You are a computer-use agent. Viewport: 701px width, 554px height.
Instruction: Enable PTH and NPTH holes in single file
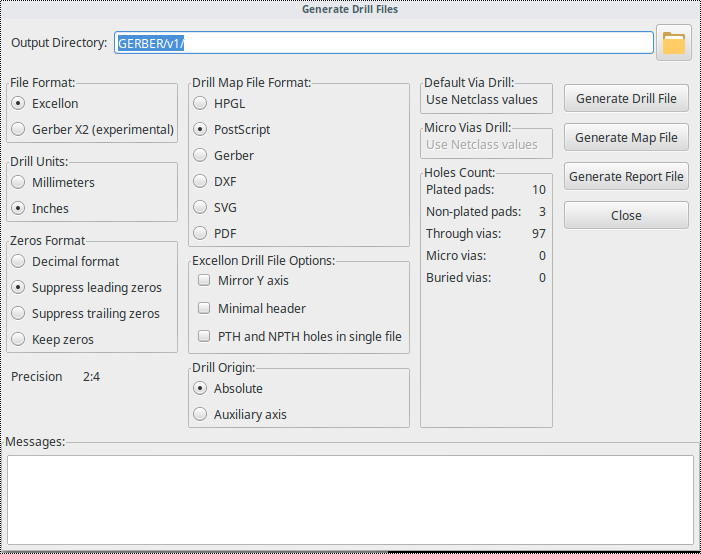(204, 337)
